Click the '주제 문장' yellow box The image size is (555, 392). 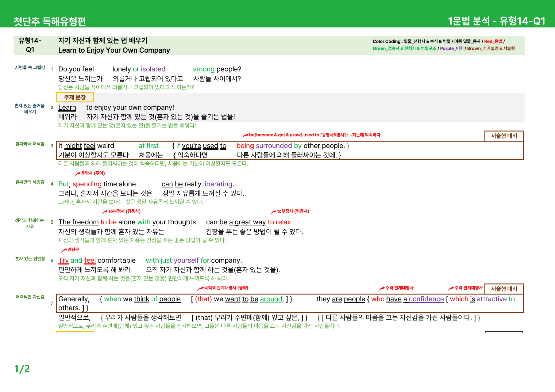point(75,97)
